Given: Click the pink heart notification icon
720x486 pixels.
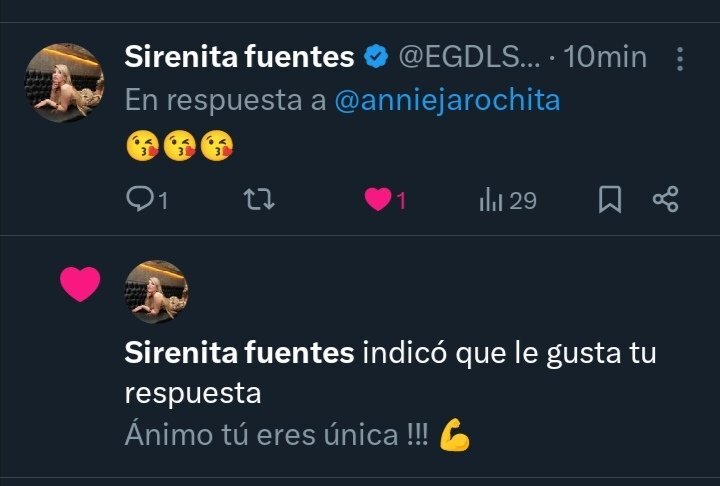Looking at the screenshot, I should click(80, 285).
